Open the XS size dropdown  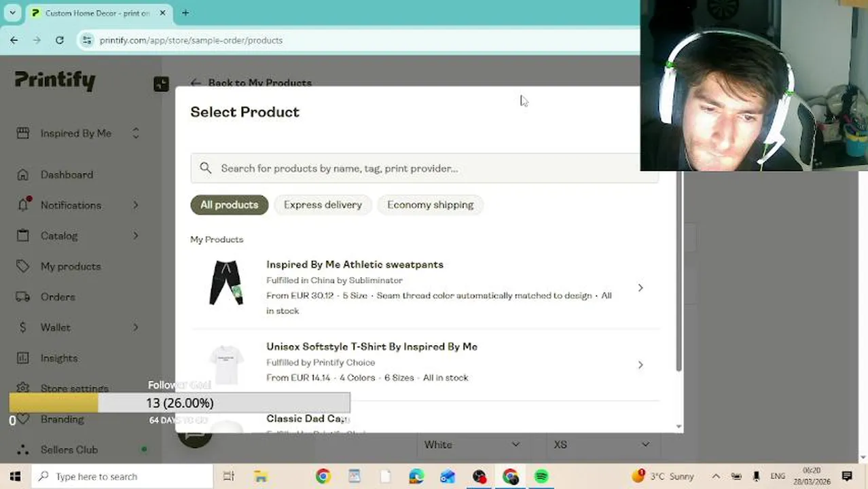pos(601,444)
